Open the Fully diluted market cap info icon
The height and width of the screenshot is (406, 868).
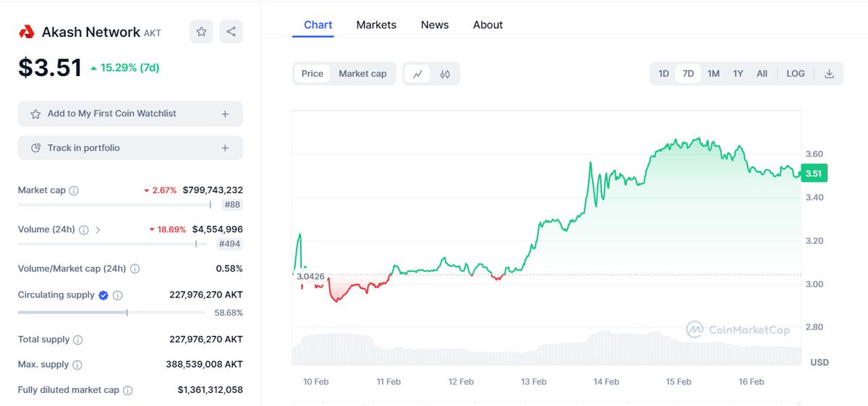pos(127,390)
